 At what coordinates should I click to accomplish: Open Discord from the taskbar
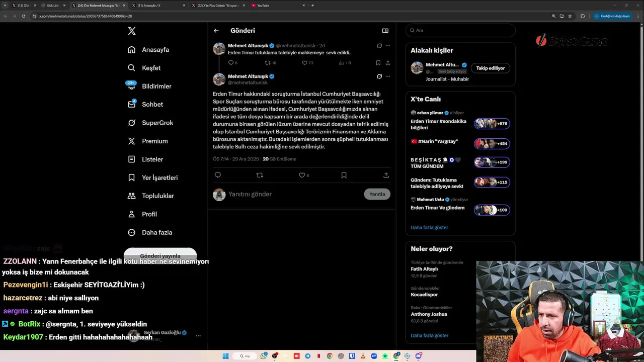click(x=419, y=356)
